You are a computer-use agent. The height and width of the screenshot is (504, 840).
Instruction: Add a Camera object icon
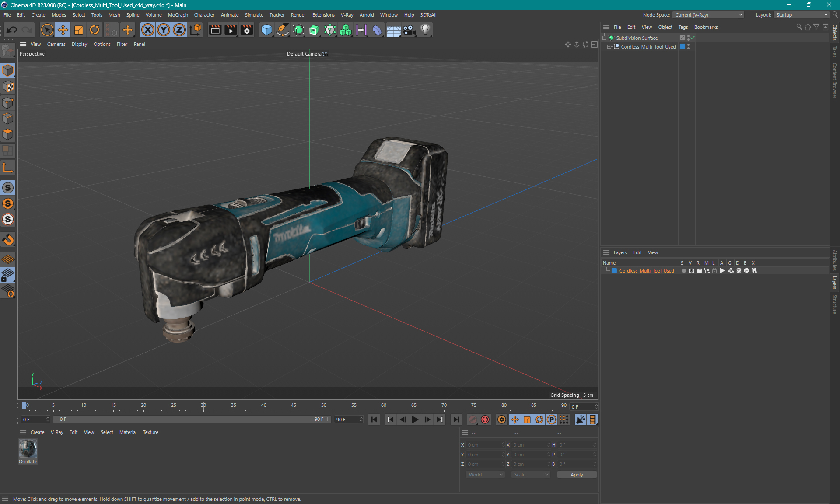(409, 30)
